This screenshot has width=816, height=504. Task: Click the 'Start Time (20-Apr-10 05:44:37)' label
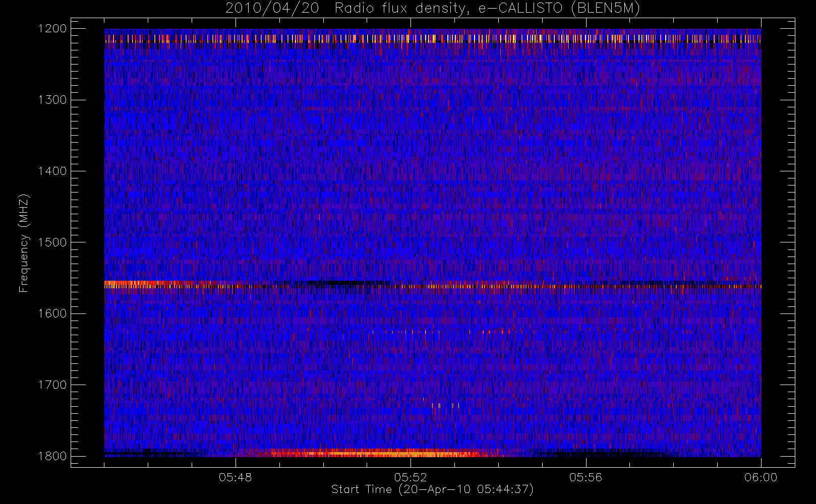click(x=432, y=489)
